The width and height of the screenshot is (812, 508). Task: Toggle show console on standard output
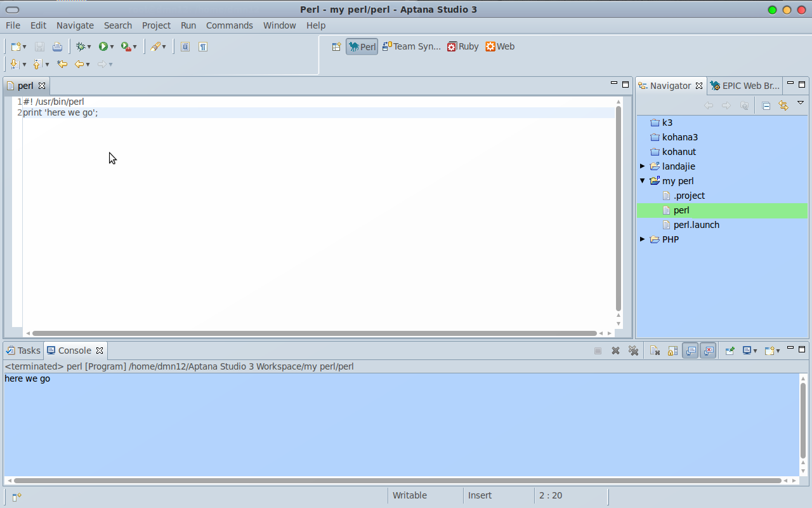pyautogui.click(x=691, y=351)
